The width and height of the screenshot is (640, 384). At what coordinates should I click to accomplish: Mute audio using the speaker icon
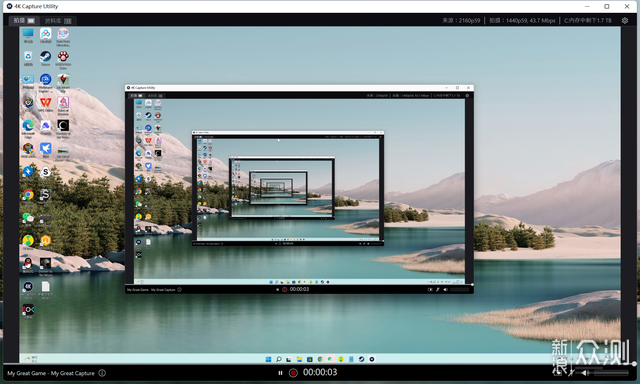pyautogui.click(x=585, y=373)
